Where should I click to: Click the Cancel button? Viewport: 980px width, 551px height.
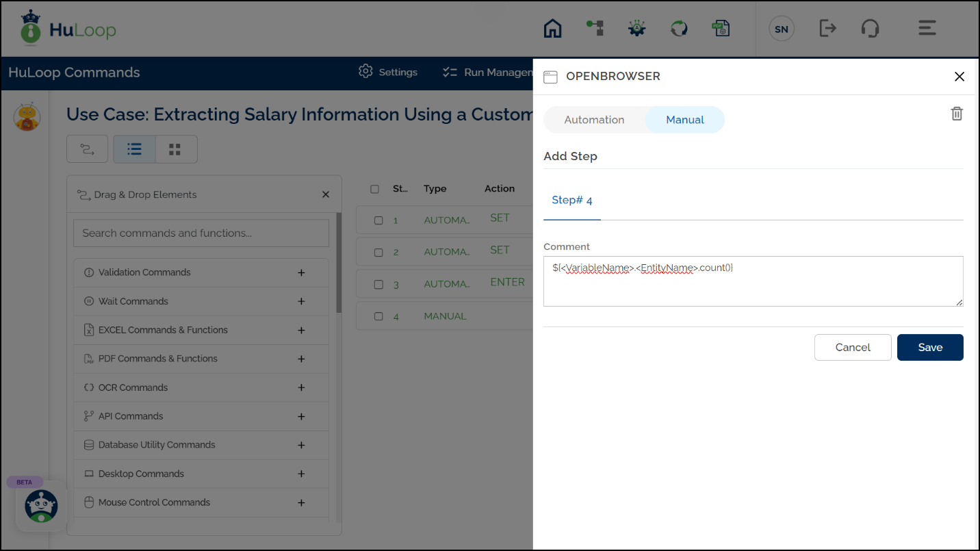[x=853, y=347]
